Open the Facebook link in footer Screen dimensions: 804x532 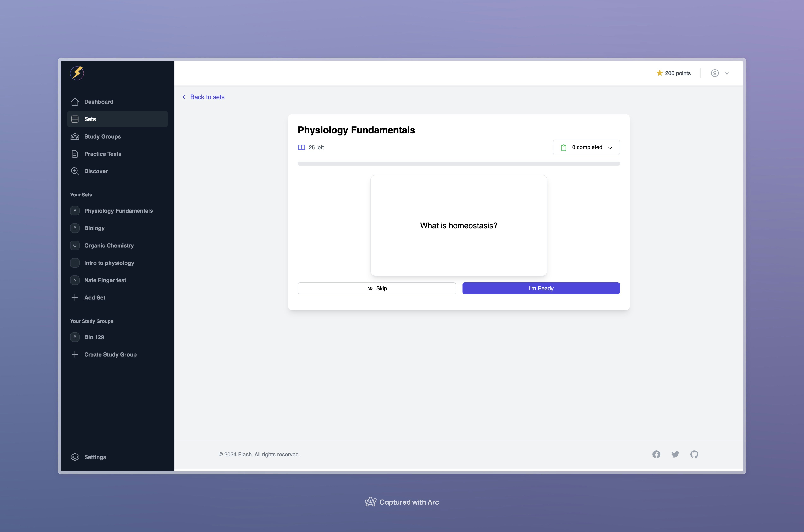coord(656,454)
